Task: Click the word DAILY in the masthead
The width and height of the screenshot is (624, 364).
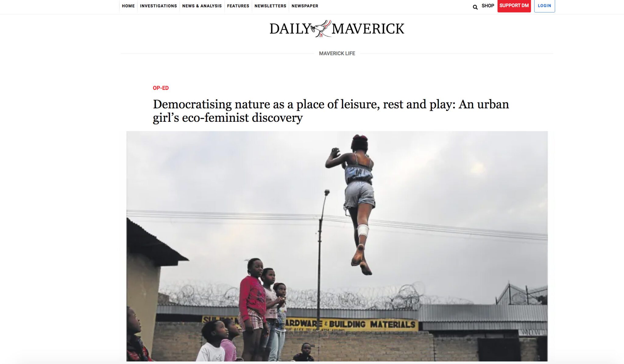Action: click(290, 29)
